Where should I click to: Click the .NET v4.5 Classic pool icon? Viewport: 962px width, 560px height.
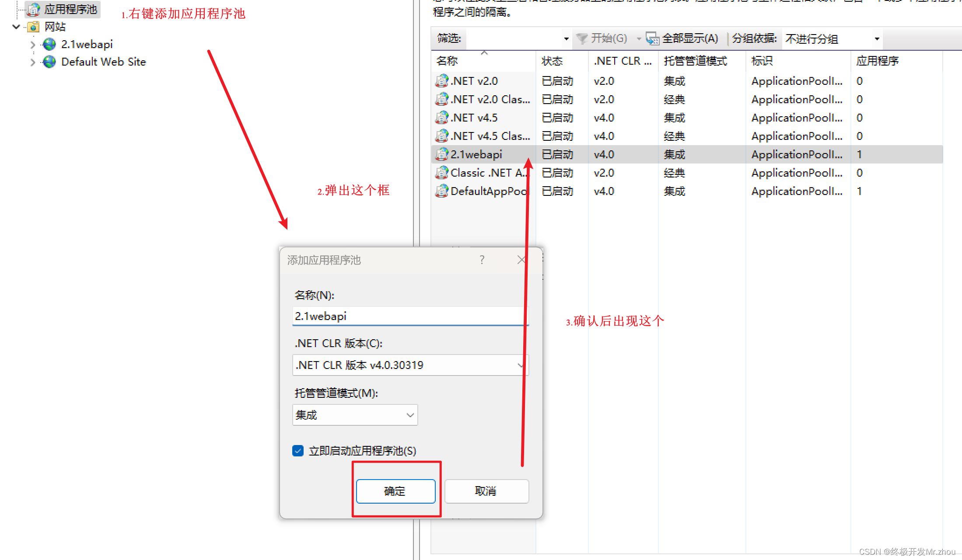[x=442, y=136]
